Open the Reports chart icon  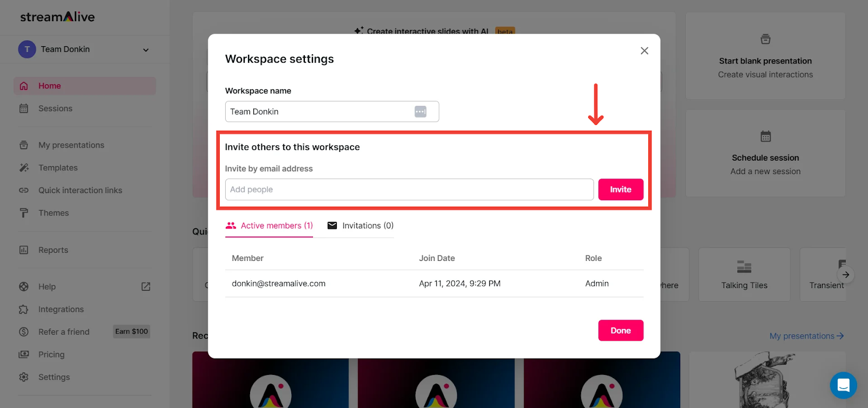[x=24, y=250]
